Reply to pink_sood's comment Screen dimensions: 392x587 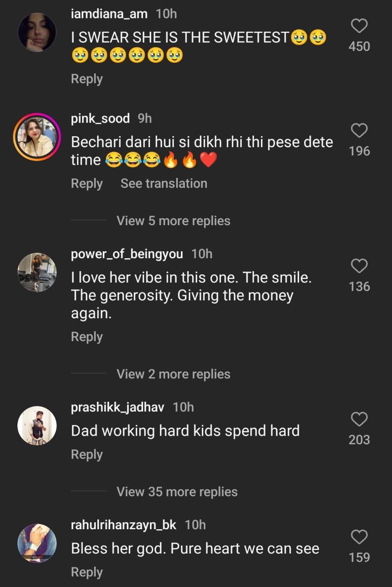tap(87, 183)
